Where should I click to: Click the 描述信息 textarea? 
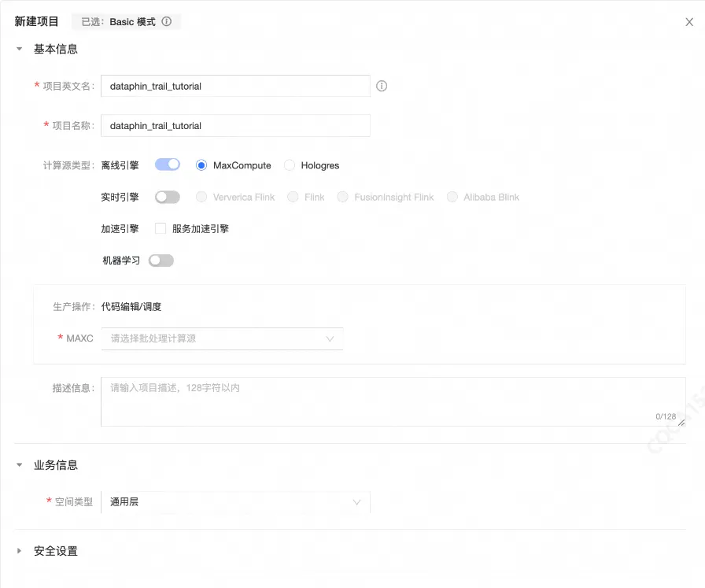tap(393, 401)
